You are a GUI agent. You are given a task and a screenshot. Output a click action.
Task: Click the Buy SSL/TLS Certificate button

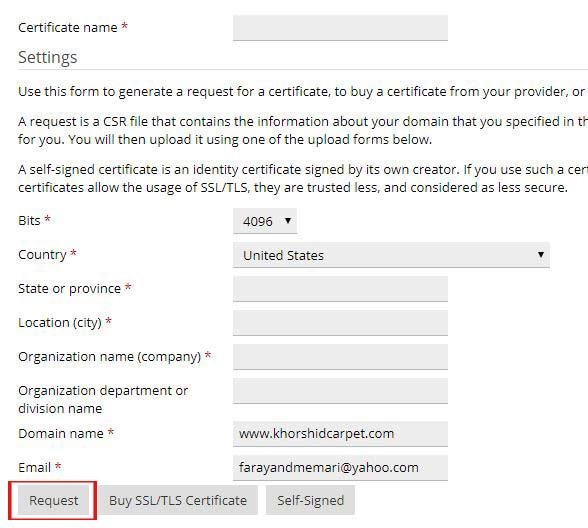[x=178, y=500]
